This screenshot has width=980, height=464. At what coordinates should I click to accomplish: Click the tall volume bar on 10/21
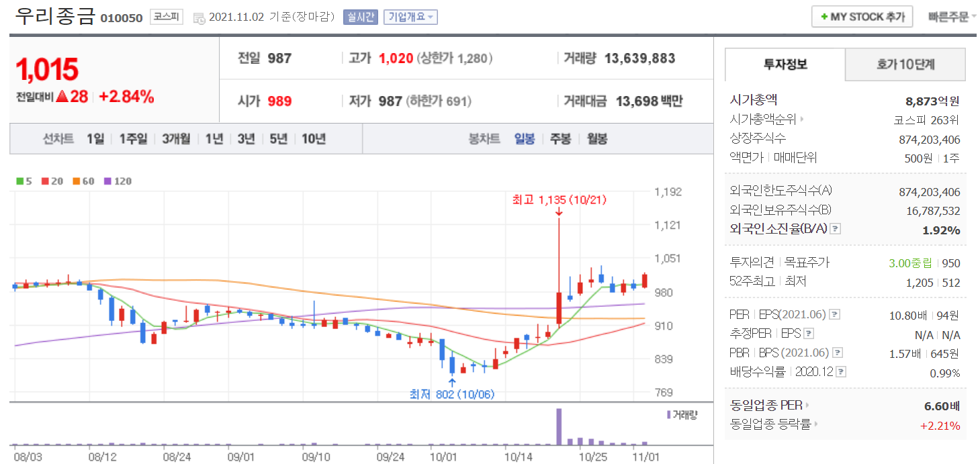pos(559,426)
